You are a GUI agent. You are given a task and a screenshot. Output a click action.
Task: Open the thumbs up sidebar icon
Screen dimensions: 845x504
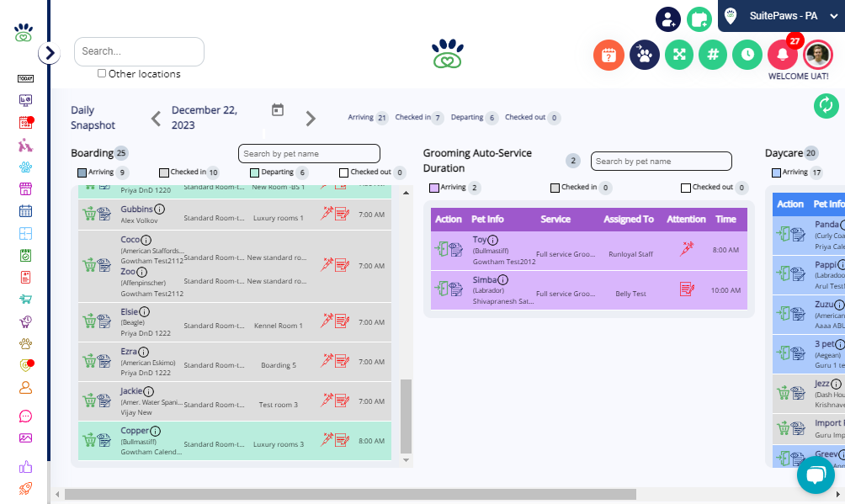point(25,467)
